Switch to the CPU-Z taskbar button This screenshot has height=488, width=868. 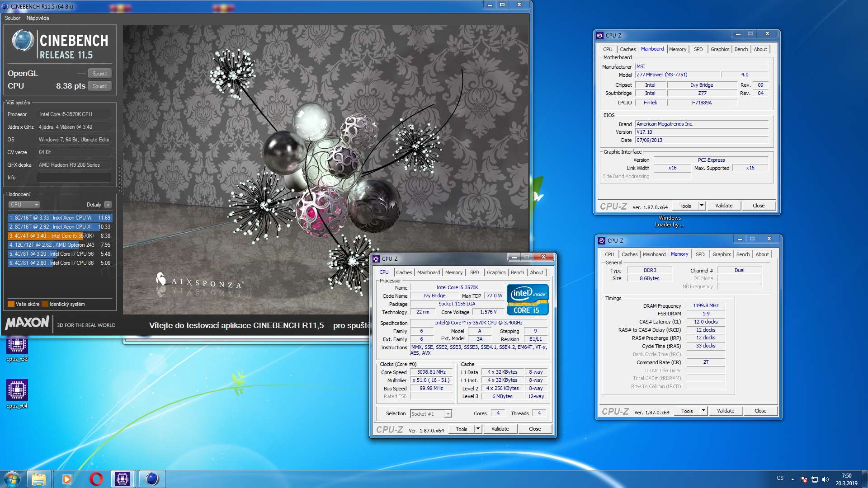pyautogui.click(x=123, y=479)
